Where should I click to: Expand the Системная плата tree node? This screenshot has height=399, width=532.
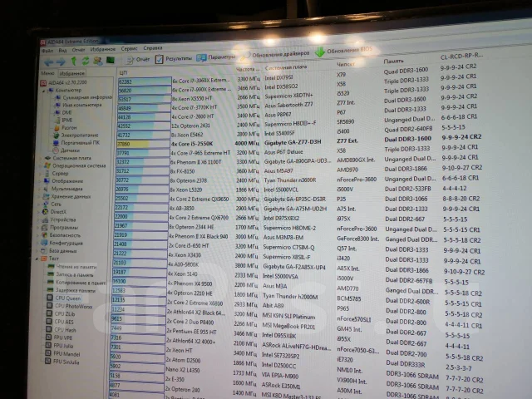(x=41, y=159)
